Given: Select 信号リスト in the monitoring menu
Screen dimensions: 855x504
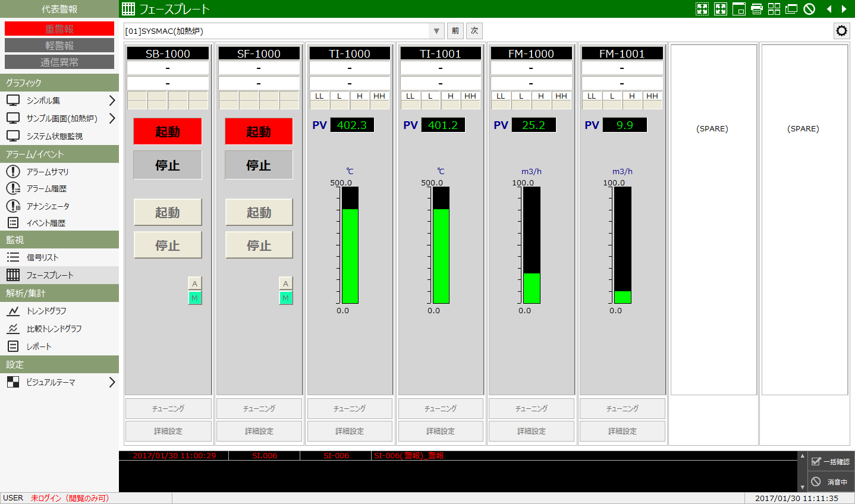Looking at the screenshot, I should [42, 257].
